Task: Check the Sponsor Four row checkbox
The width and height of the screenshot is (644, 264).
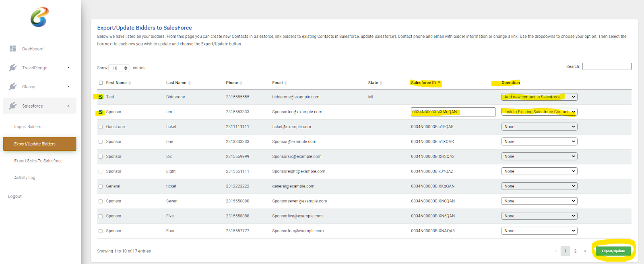Action: (x=101, y=231)
